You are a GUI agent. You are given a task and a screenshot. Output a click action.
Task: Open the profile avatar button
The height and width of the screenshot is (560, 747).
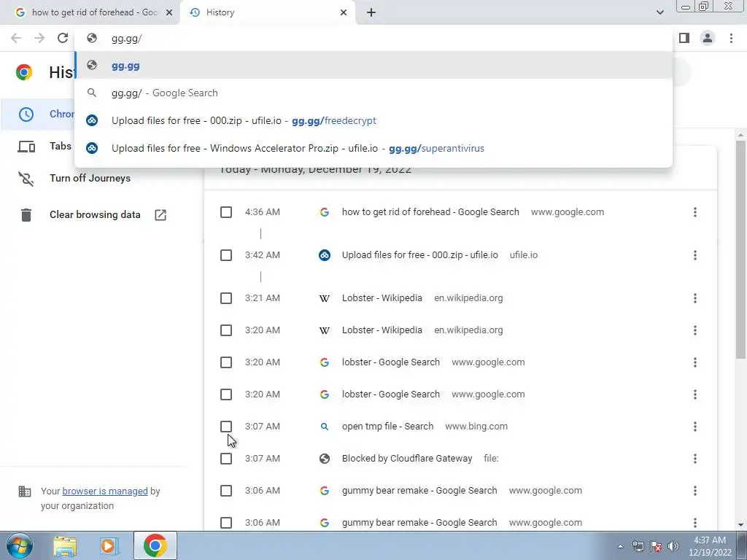coord(708,38)
